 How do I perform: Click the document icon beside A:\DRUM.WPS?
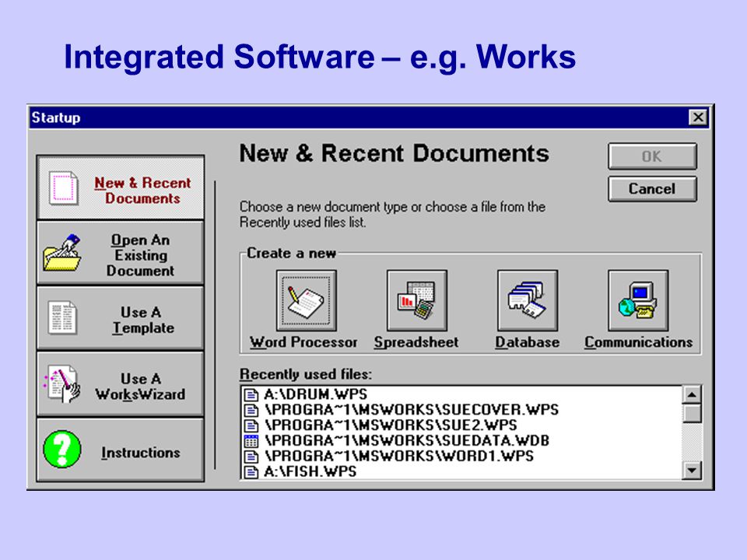[251, 395]
